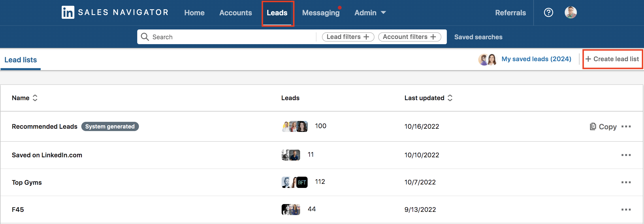The width and height of the screenshot is (644, 224).
Task: Open the Accounts tab
Action: pos(236,13)
